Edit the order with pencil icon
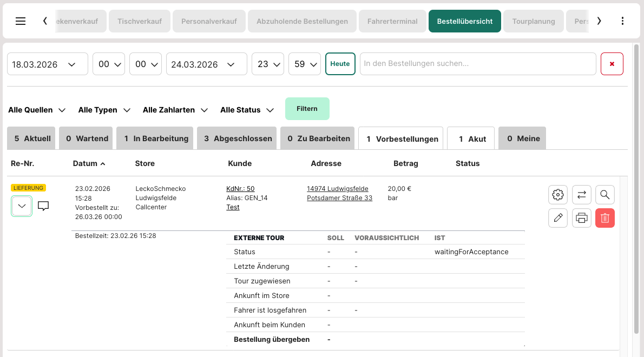The height and width of the screenshot is (357, 644). (558, 218)
